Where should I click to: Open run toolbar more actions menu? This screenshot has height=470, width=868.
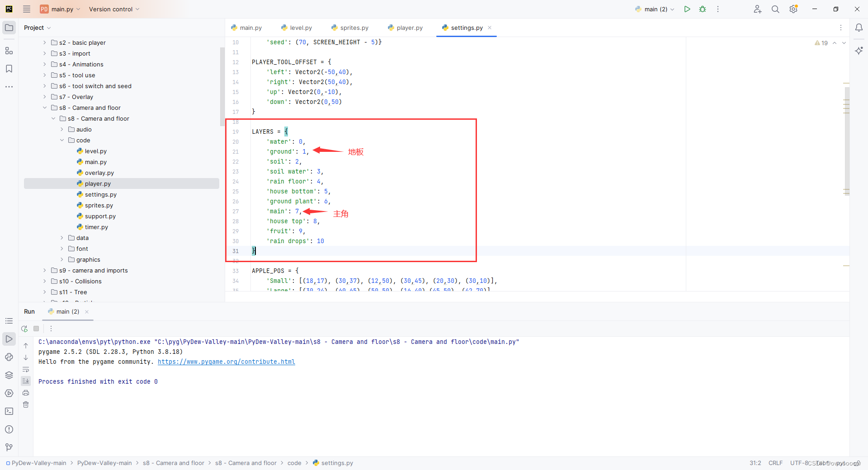(x=718, y=9)
